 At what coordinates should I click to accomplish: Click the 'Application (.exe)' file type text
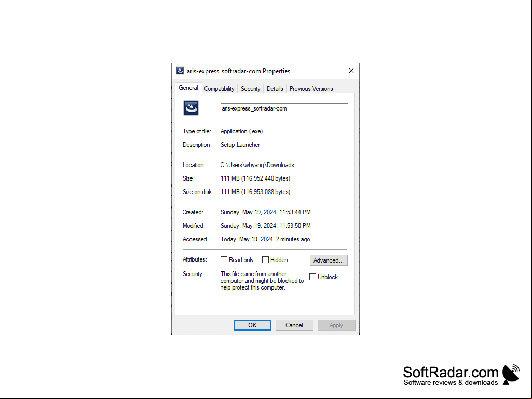241,131
